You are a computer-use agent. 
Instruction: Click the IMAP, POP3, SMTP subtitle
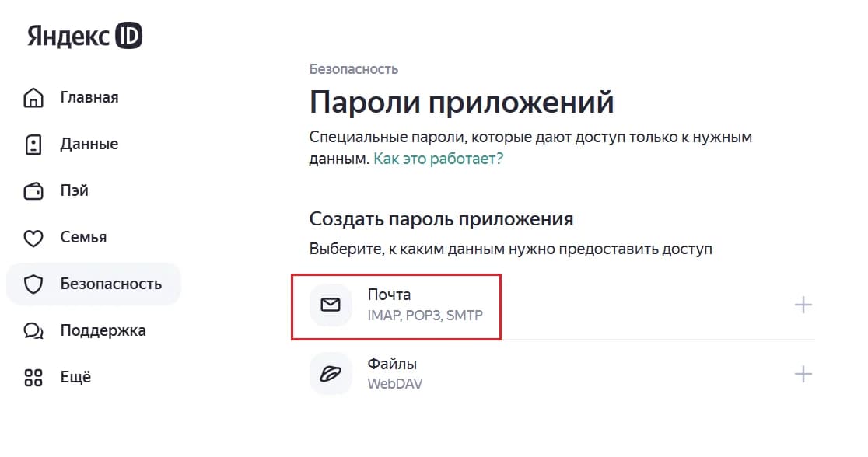(x=425, y=316)
